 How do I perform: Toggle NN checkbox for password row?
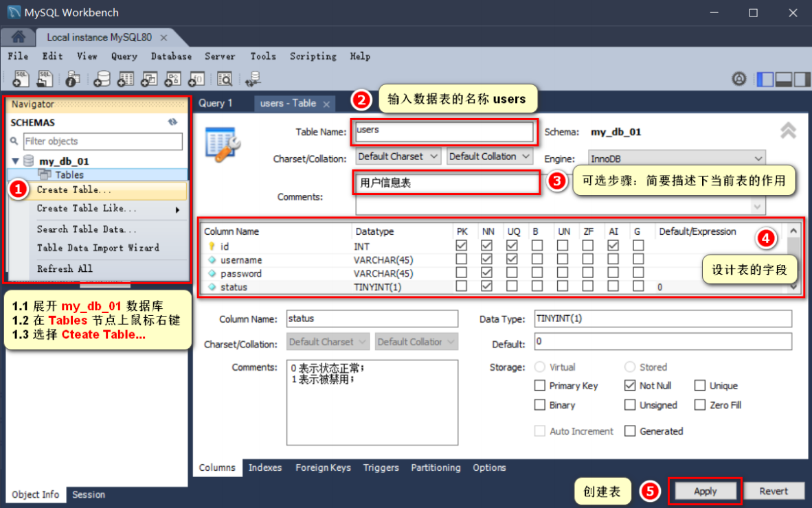tap(487, 272)
